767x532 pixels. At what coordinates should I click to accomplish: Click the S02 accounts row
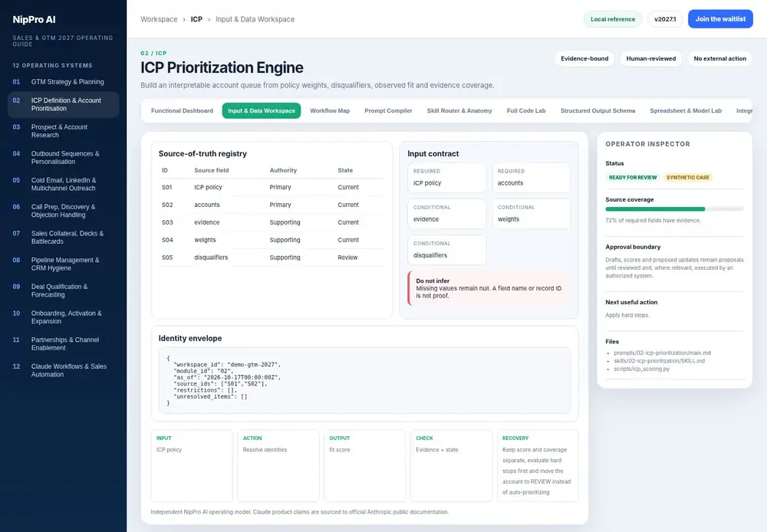tap(272, 205)
